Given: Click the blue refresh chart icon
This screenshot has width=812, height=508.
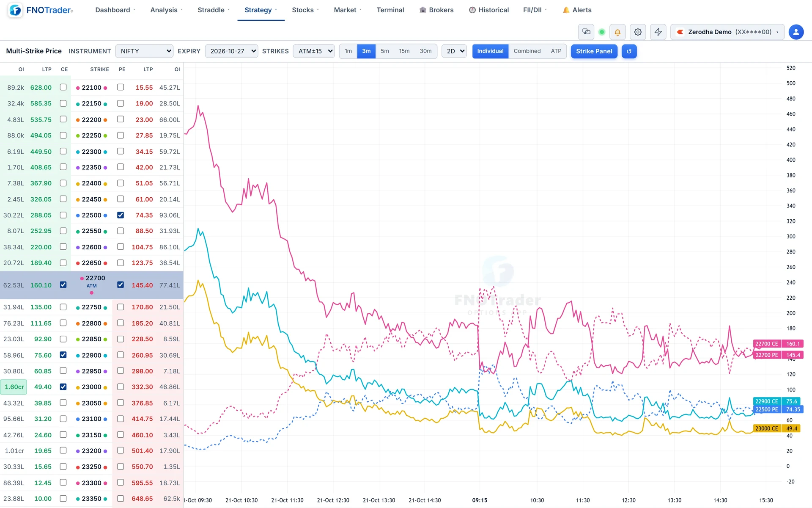Looking at the screenshot, I should (629, 51).
